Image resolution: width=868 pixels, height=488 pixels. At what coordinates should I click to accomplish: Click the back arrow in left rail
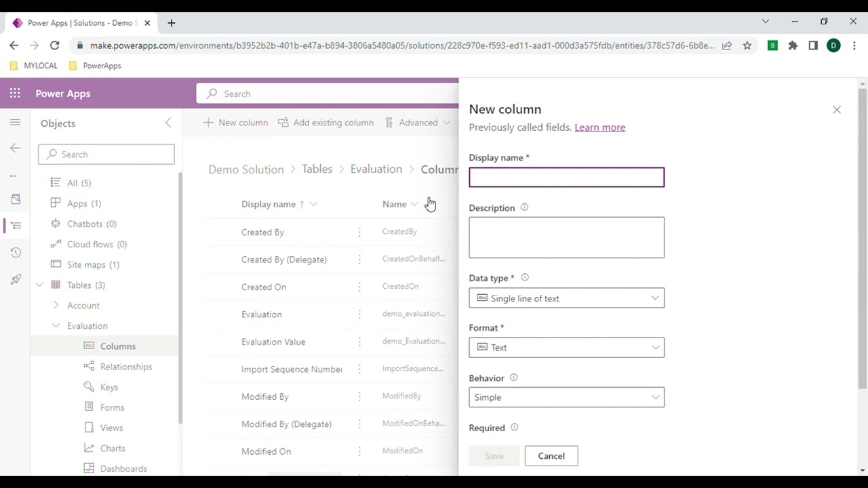[x=16, y=148]
